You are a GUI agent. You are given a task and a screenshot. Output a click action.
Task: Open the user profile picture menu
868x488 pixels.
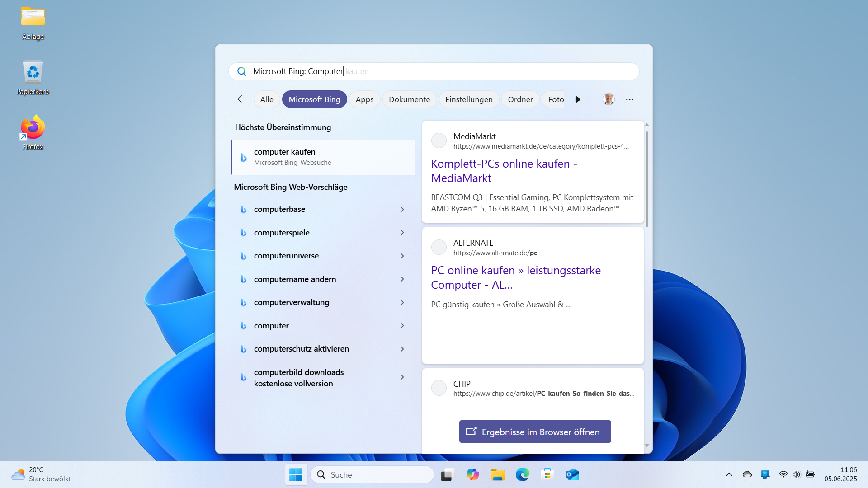click(609, 99)
